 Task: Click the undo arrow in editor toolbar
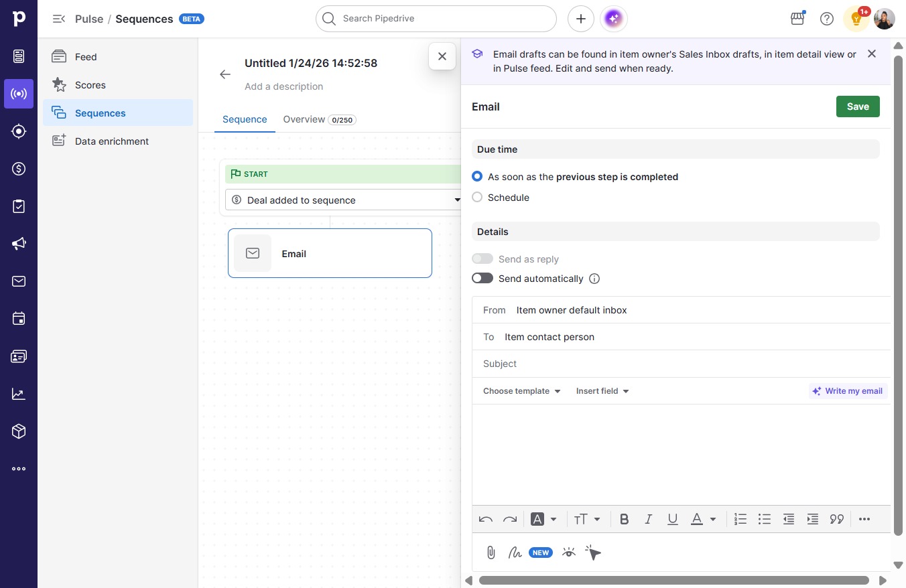coord(486,519)
